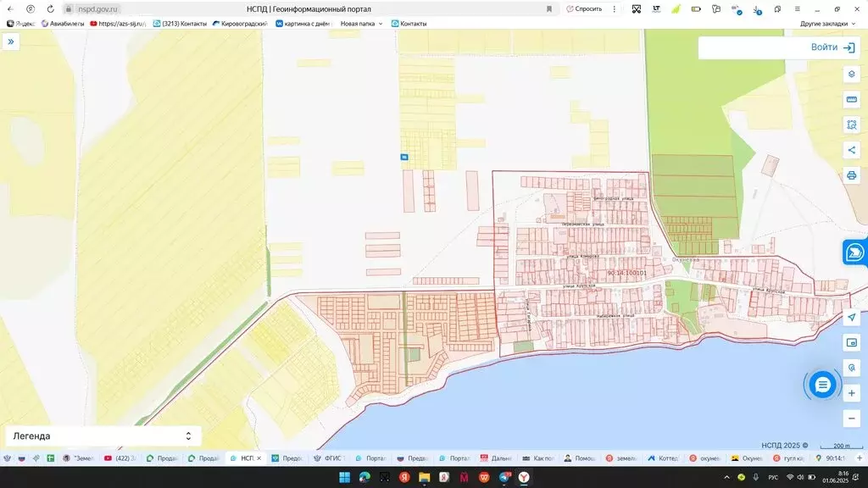Open the картинка с днём bookmark
Viewport: 868px width, 488px height.
click(x=303, y=24)
